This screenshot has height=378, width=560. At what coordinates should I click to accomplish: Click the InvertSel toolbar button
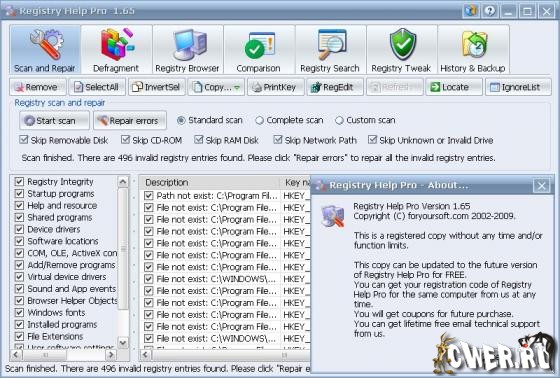click(157, 87)
